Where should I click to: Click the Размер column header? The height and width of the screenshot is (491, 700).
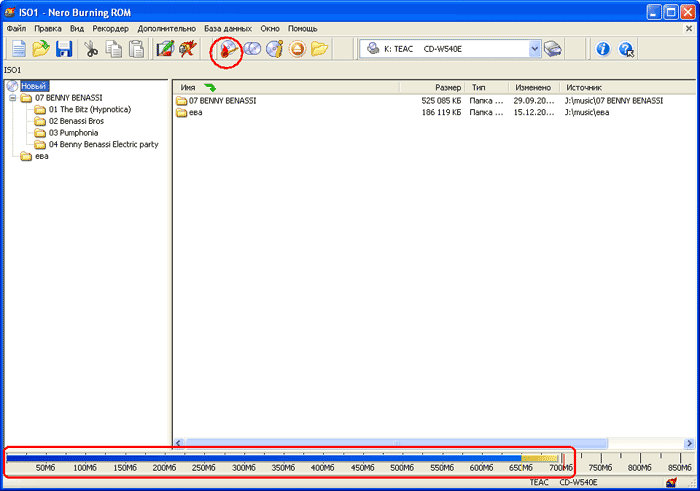pos(447,88)
